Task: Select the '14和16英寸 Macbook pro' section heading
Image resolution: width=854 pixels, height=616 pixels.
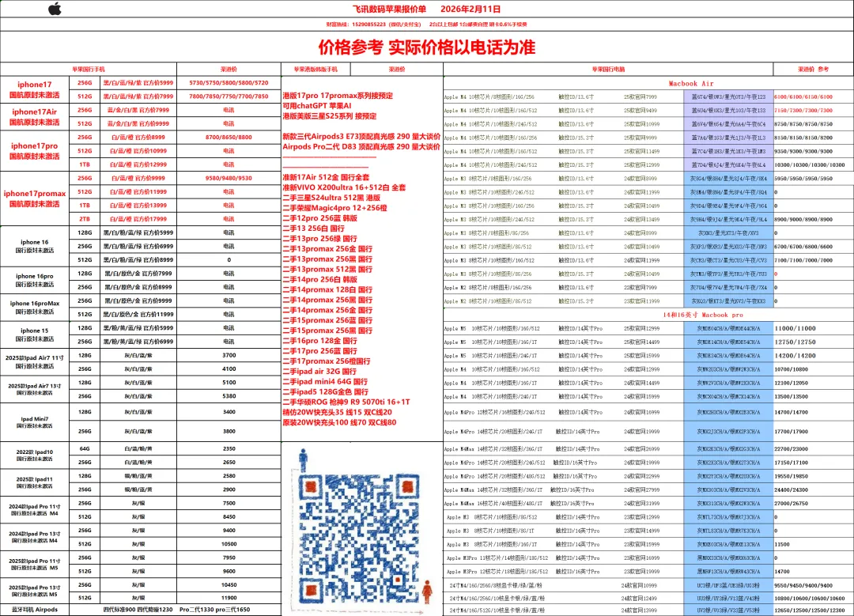Action: click(703, 315)
